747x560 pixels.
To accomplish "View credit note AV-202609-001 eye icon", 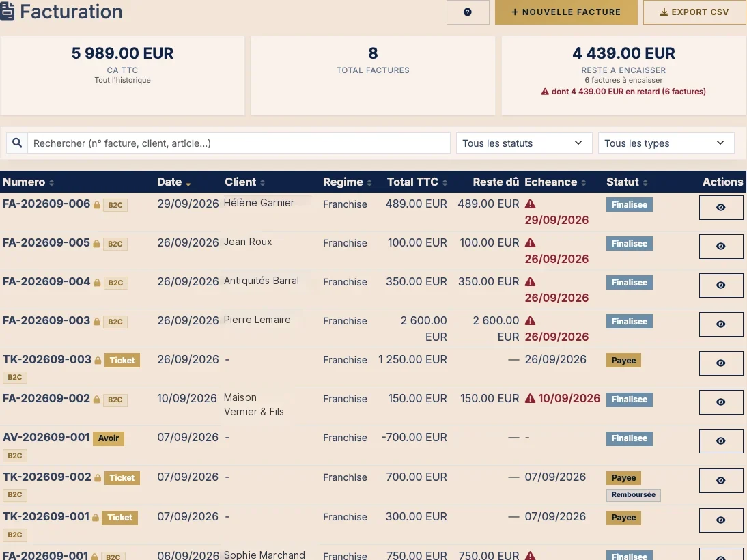I will [721, 441].
